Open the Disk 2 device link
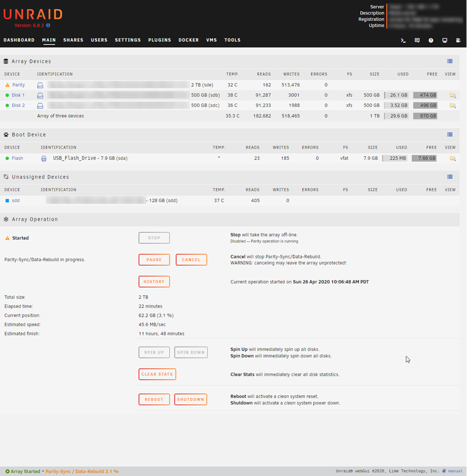The height and width of the screenshot is (476, 467). (x=18, y=105)
